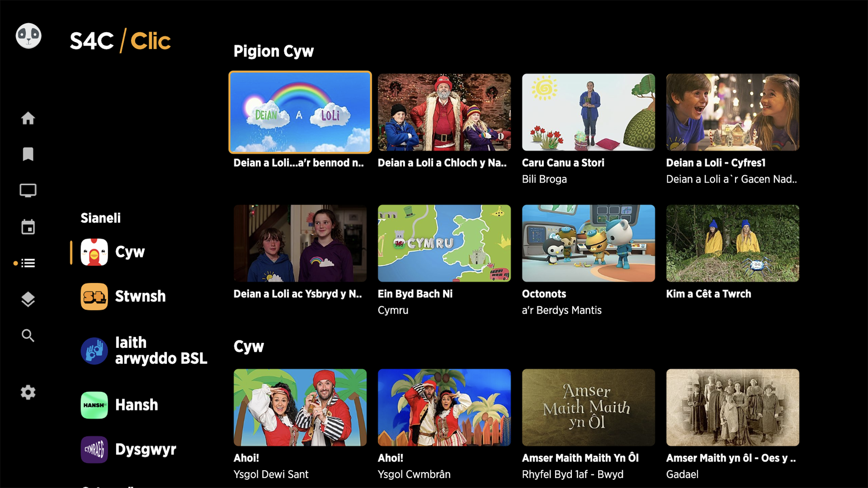Open the settings gear

pyautogui.click(x=28, y=392)
